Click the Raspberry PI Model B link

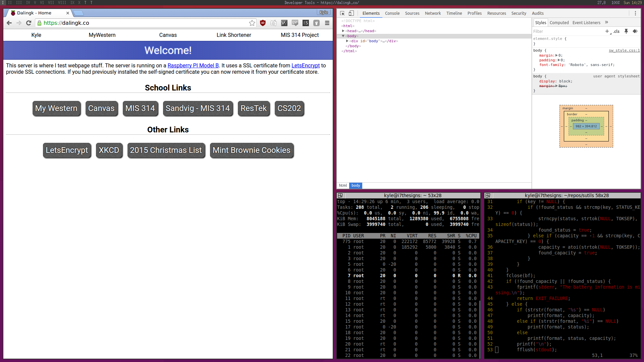(x=193, y=66)
